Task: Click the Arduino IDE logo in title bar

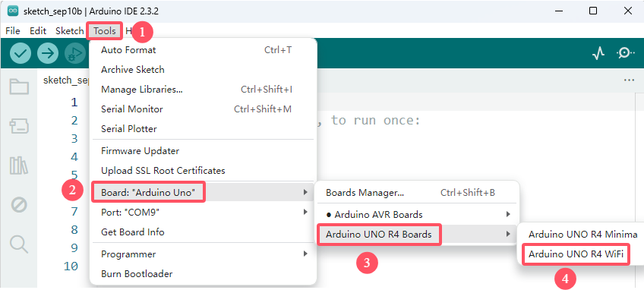Action: (13, 11)
